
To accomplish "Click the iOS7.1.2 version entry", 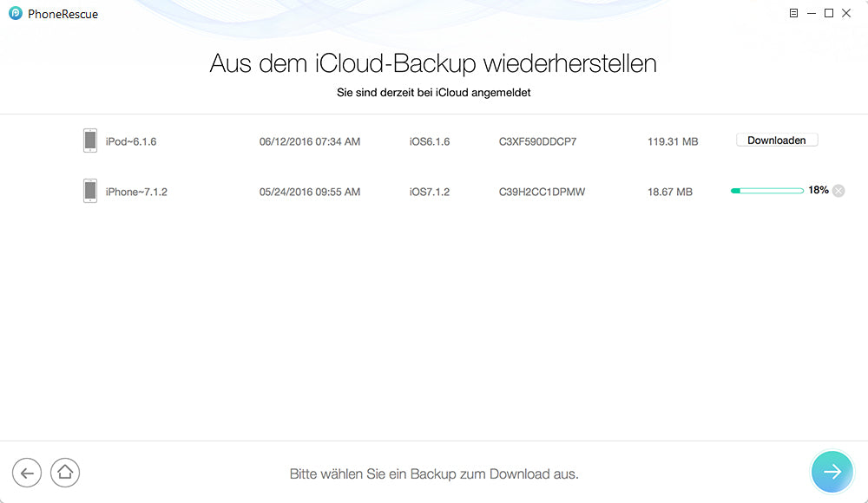I will [430, 192].
